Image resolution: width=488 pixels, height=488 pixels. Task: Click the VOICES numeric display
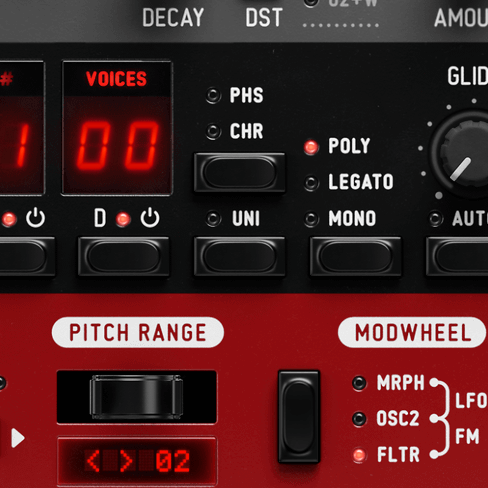point(117,146)
